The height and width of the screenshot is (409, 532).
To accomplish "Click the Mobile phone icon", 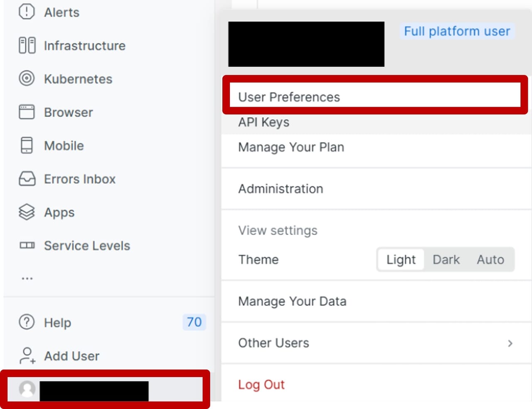I will tap(27, 145).
